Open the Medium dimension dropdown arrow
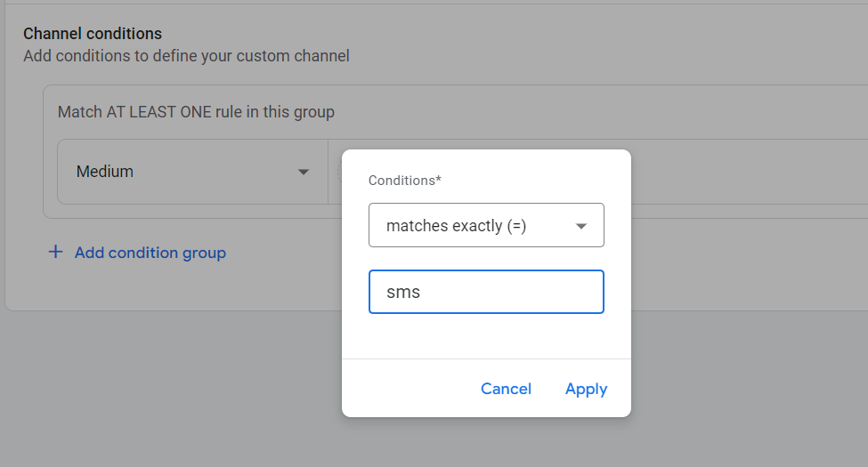The width and height of the screenshot is (868, 467). (304, 172)
